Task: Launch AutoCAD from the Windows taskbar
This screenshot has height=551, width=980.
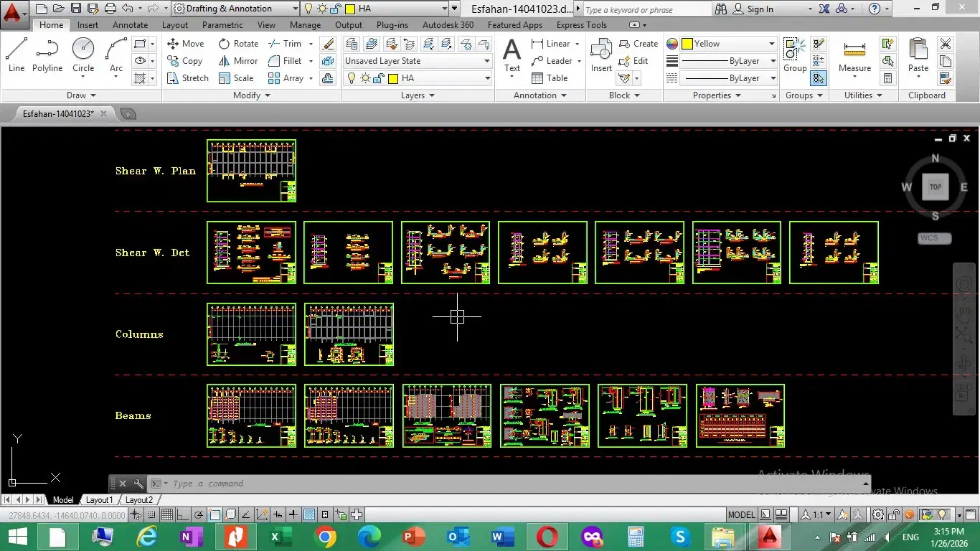Action: 769,537
